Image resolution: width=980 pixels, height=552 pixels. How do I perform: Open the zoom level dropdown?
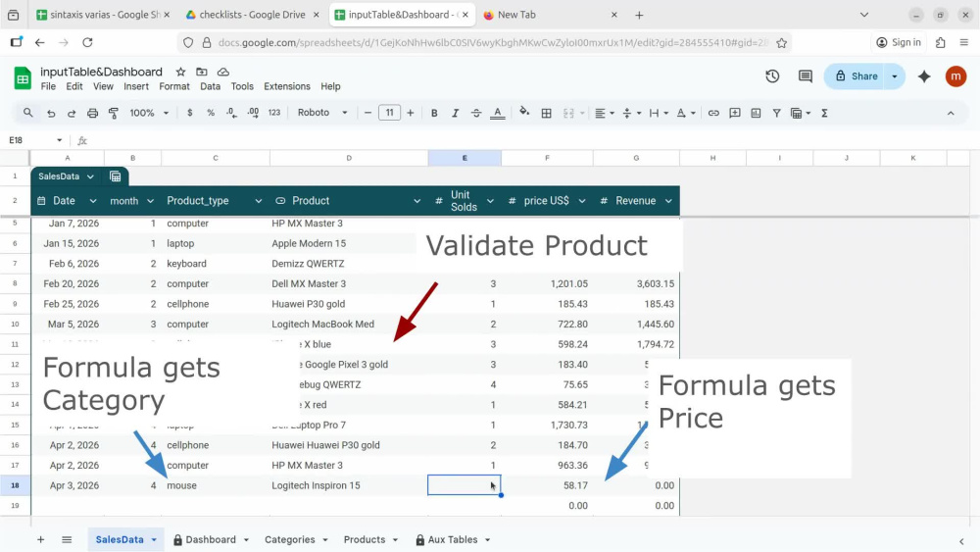click(149, 113)
